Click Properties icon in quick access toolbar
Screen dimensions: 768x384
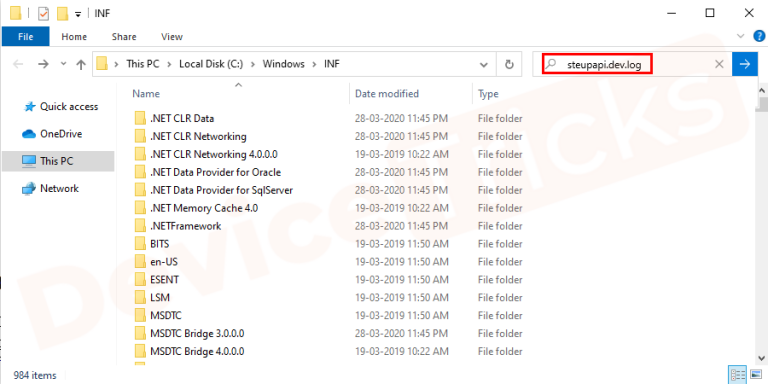click(x=44, y=13)
